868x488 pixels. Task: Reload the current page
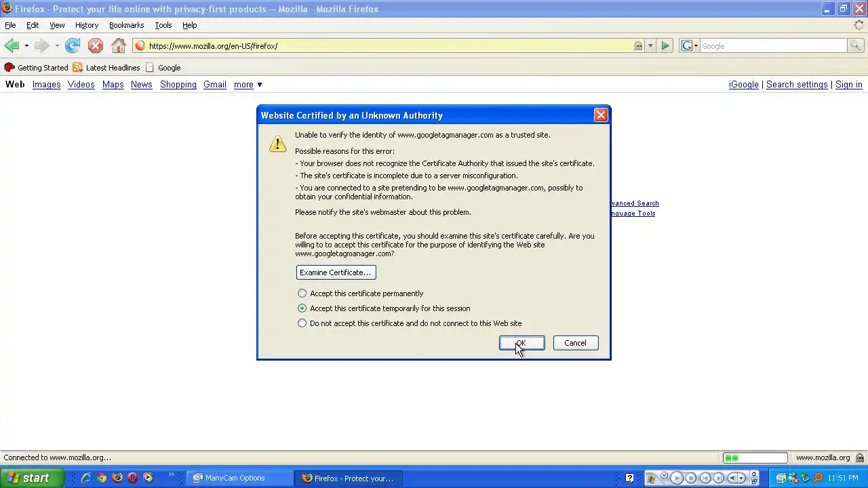click(x=73, y=45)
